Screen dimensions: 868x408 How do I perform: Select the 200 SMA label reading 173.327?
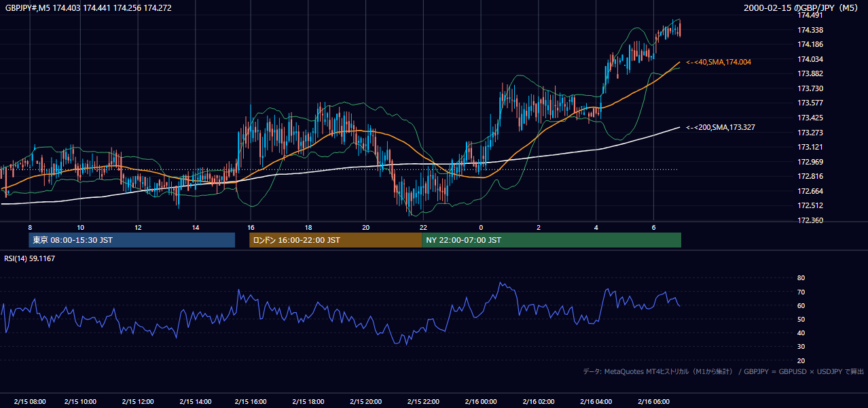(x=721, y=127)
